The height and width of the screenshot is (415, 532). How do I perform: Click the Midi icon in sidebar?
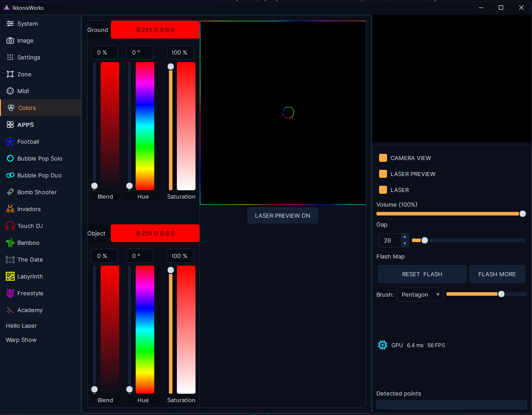[x=10, y=91]
